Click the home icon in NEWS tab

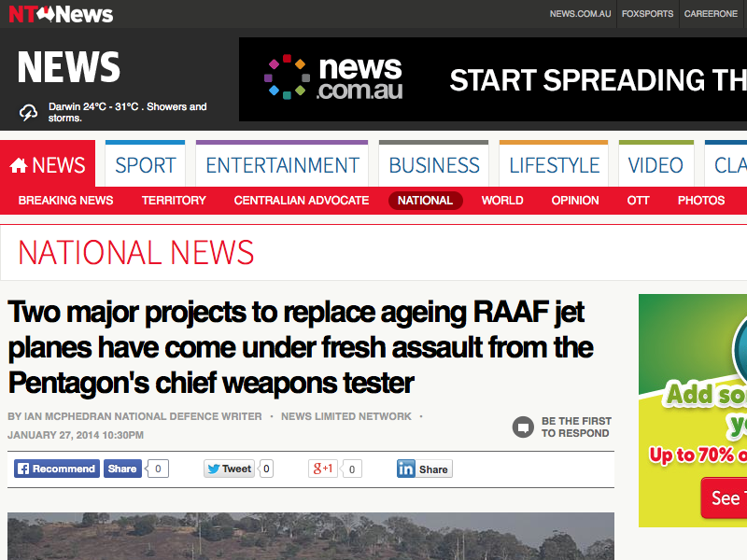(x=19, y=166)
